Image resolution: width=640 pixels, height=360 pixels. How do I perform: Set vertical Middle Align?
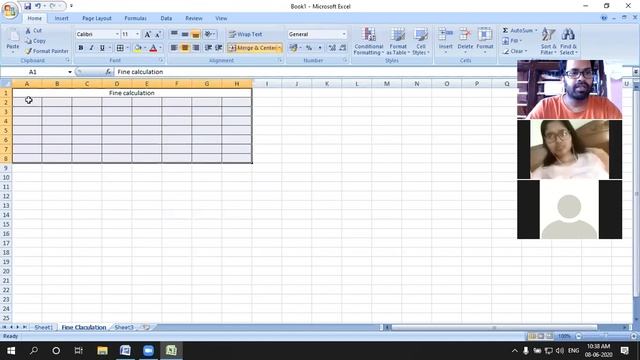185,34
